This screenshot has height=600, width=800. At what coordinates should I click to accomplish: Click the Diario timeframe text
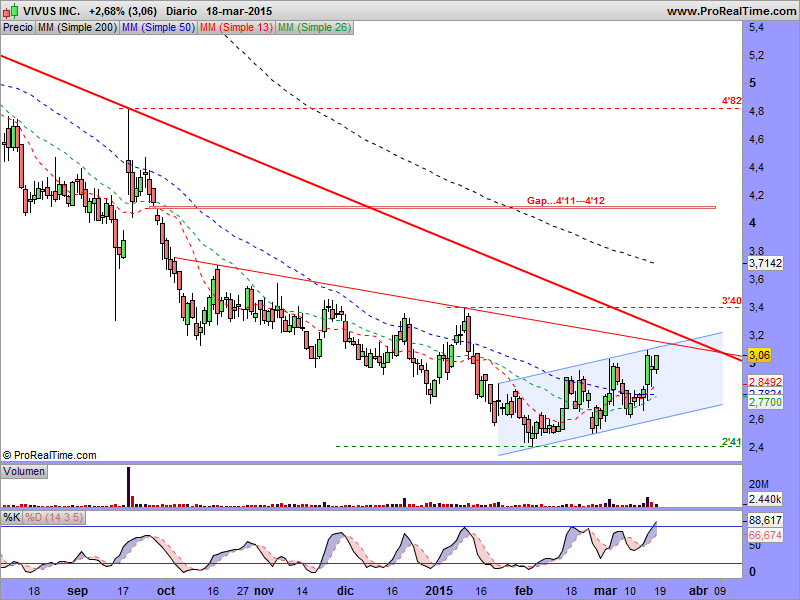click(181, 11)
